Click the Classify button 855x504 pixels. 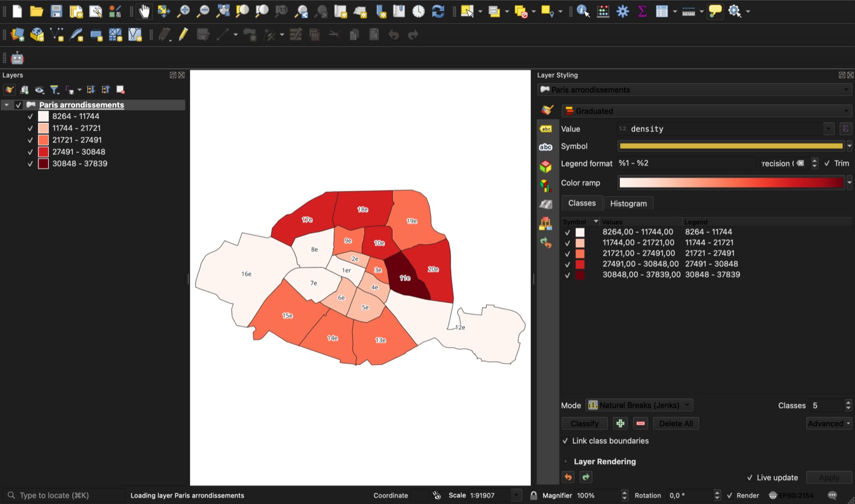pyautogui.click(x=585, y=423)
